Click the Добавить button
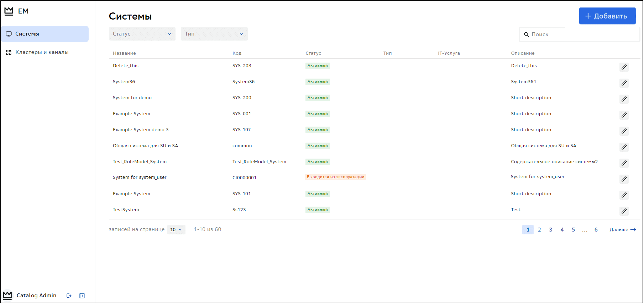This screenshot has height=303, width=644. coord(607,16)
